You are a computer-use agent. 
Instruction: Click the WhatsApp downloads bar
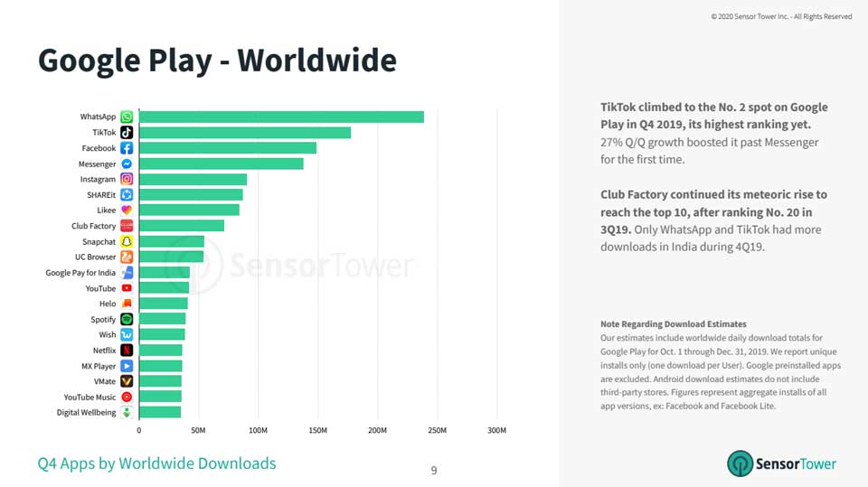(x=281, y=117)
